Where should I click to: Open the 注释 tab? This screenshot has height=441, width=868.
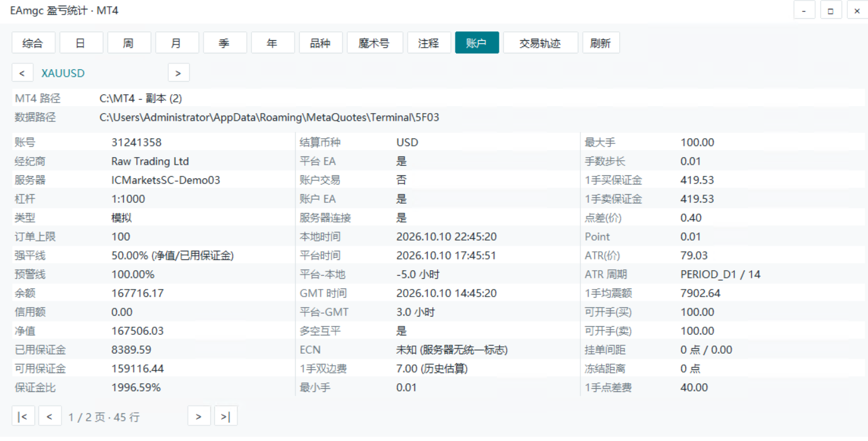[x=429, y=43]
